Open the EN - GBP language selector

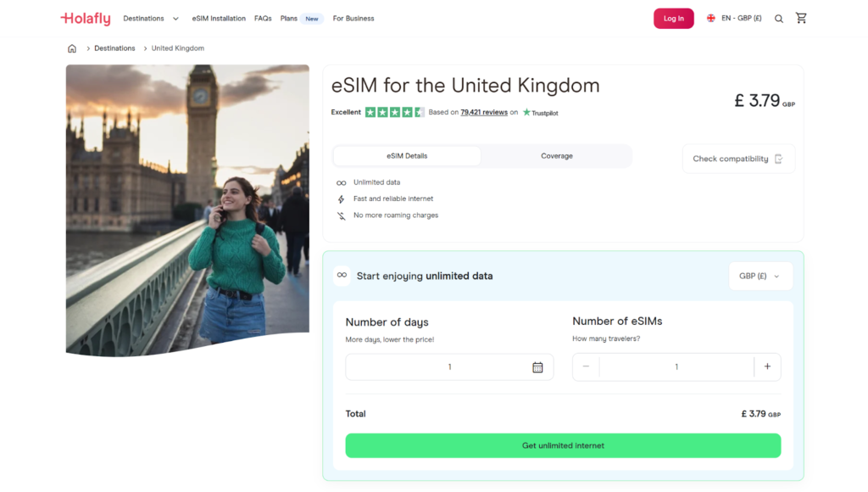tap(734, 18)
